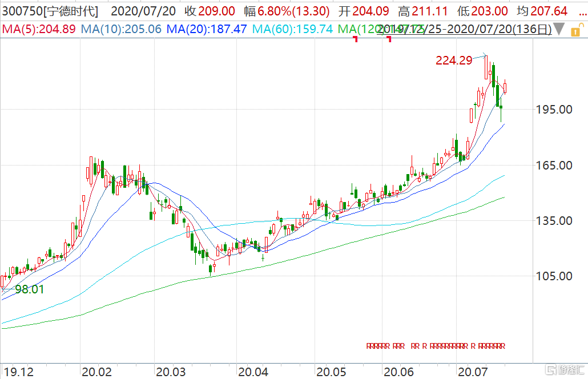Click the 20.06 time axis label
Viewport: 588px width, 379px height.
pyautogui.click(x=398, y=372)
